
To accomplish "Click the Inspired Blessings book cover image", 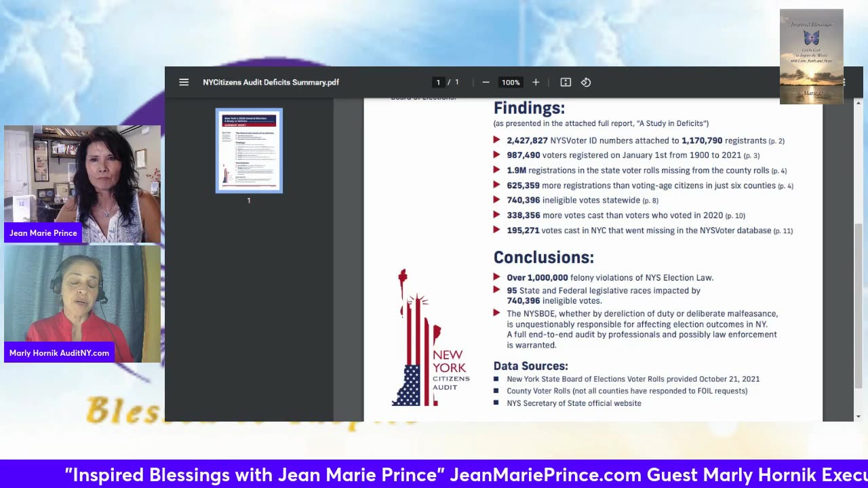I will [x=811, y=56].
